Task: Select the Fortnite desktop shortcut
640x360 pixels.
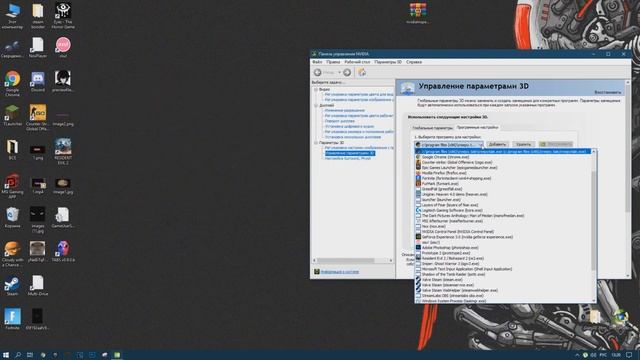Action: point(12,319)
